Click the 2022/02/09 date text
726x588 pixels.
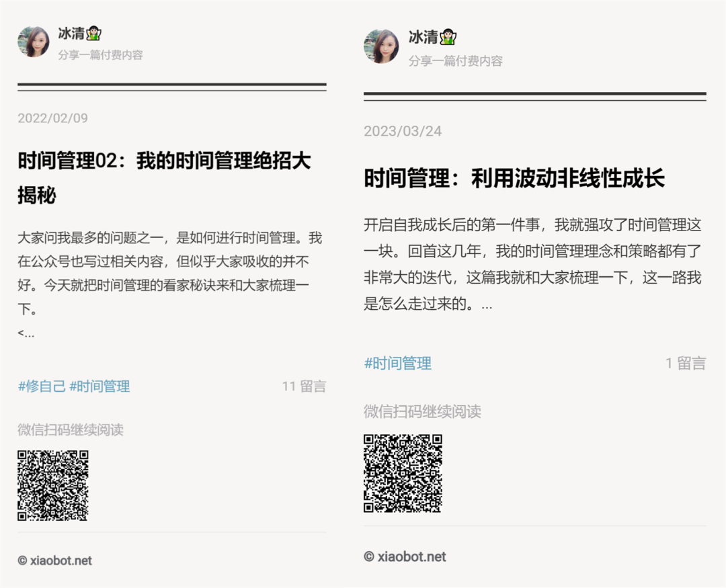53,118
